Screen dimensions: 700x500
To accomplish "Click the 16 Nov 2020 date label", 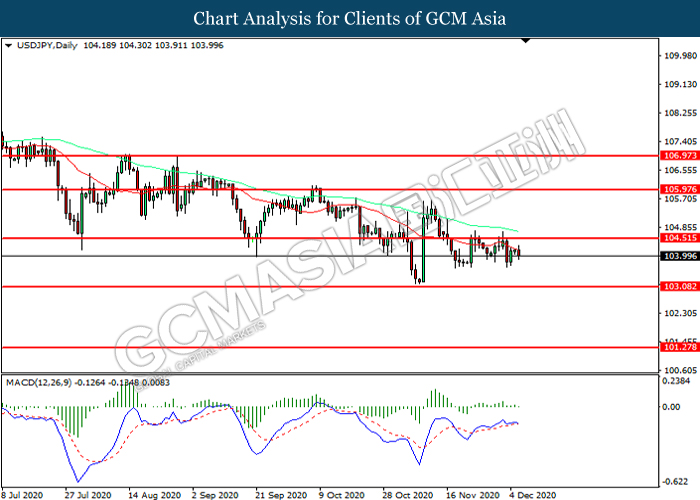I will point(473,495).
